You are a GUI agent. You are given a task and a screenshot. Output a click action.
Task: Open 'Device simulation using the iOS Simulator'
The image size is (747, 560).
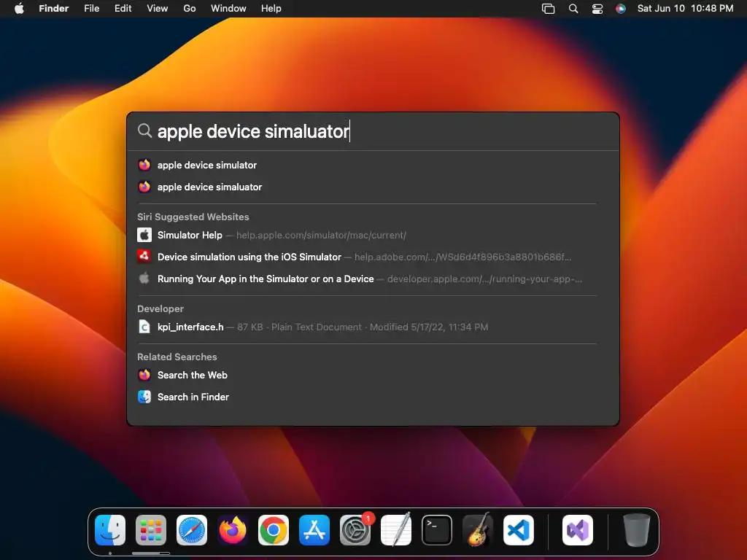(x=367, y=257)
